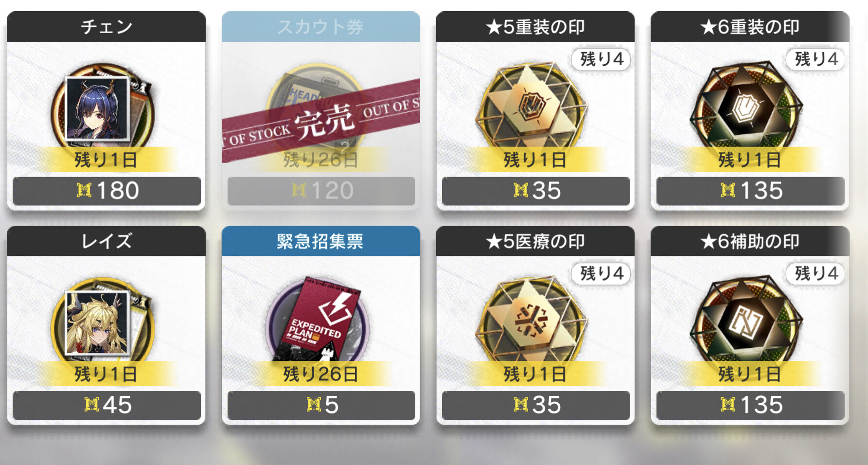The height and width of the screenshot is (465, 868).
Task: Select the ★5医療の印 medic emblem icon
Action: coord(531,320)
